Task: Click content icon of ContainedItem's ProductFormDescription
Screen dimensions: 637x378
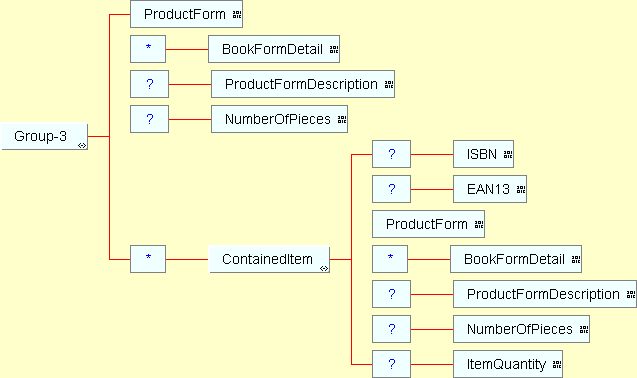Action: (631, 294)
